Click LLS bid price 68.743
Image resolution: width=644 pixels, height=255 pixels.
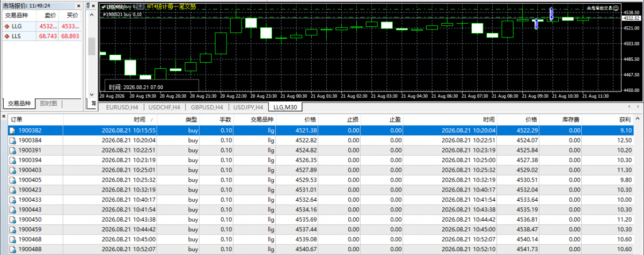48,36
